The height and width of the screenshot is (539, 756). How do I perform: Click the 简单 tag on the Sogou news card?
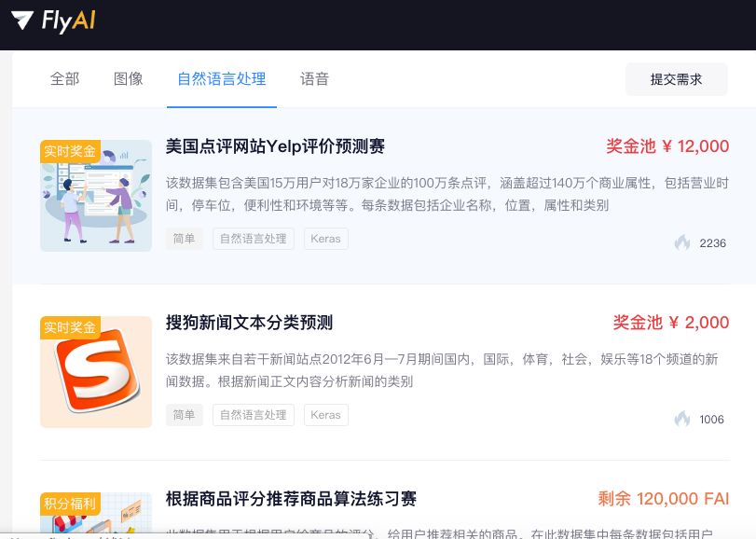point(185,415)
